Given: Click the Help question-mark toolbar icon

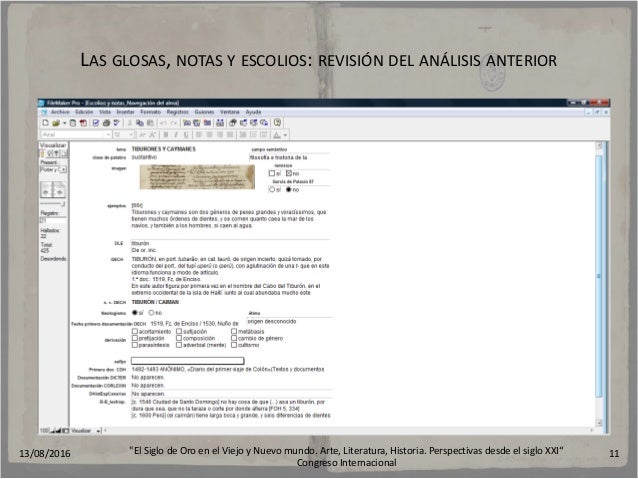Looking at the screenshot, I should tap(277, 123).
